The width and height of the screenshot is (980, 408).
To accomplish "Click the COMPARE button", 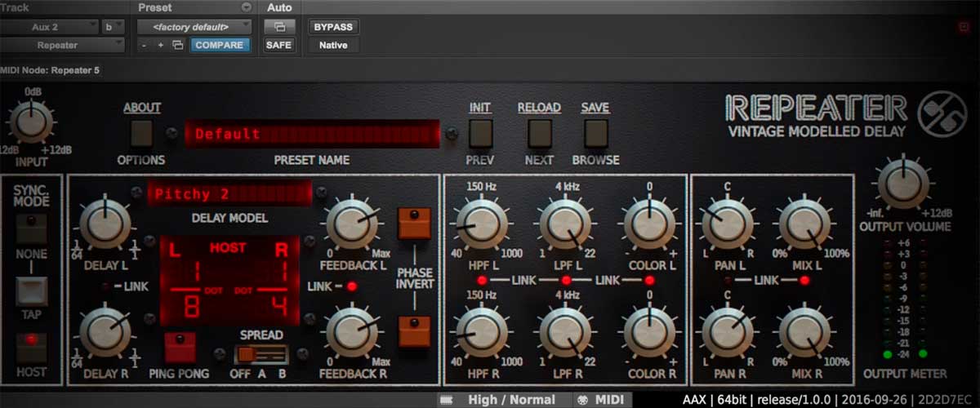I will point(220,46).
